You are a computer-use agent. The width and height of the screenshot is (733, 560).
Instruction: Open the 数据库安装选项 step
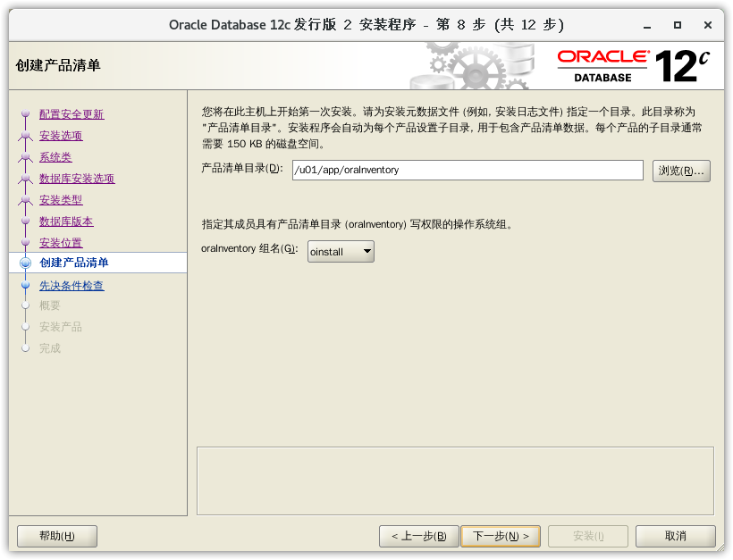tap(77, 179)
